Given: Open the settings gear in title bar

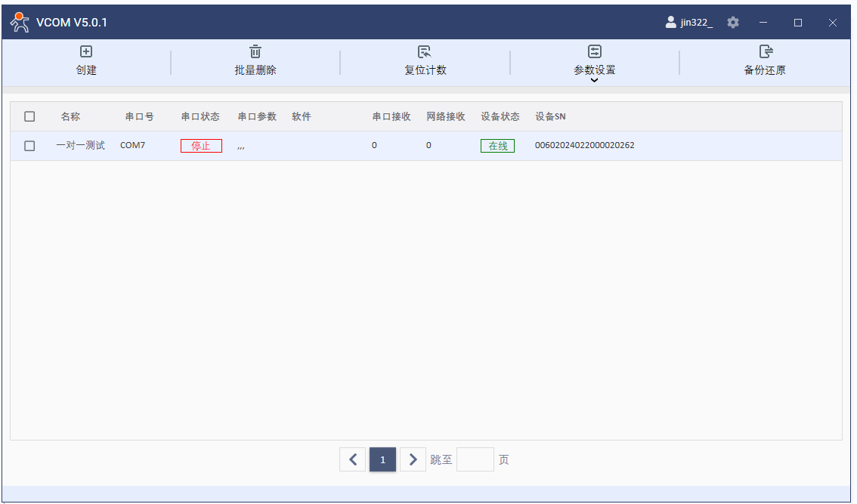Looking at the screenshot, I should click(732, 23).
